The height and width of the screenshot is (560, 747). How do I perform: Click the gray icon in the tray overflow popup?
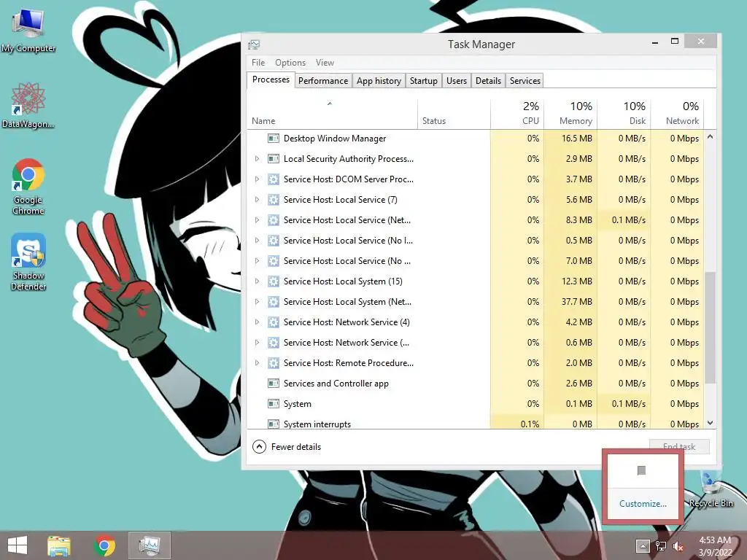[642, 470]
